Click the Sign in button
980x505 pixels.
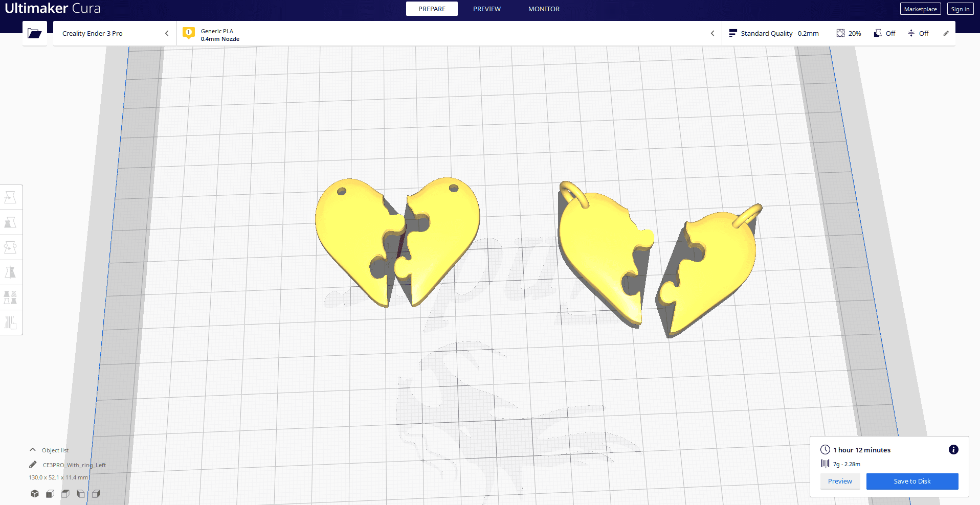tap(960, 9)
